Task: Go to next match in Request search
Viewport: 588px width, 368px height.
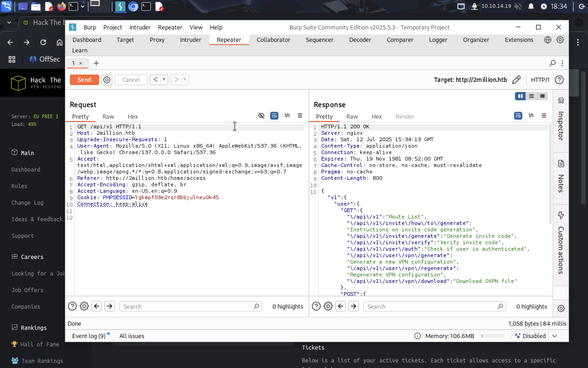Action: point(110,306)
